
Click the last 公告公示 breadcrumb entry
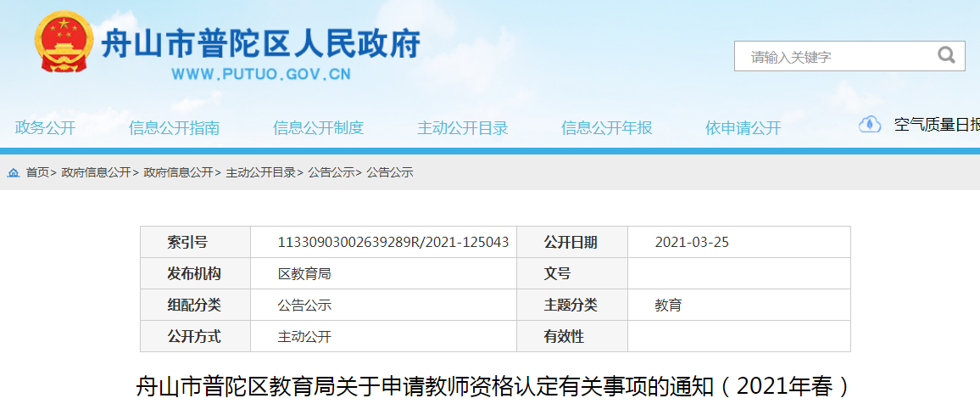389,173
